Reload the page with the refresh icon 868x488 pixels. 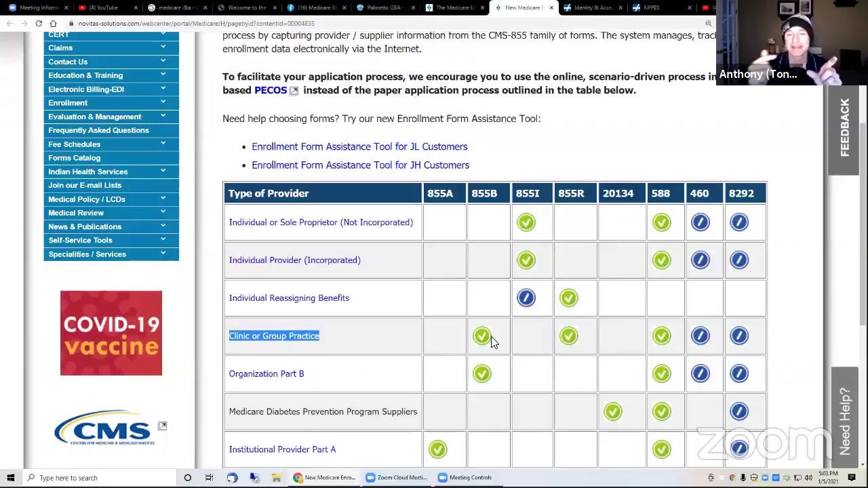39,23
